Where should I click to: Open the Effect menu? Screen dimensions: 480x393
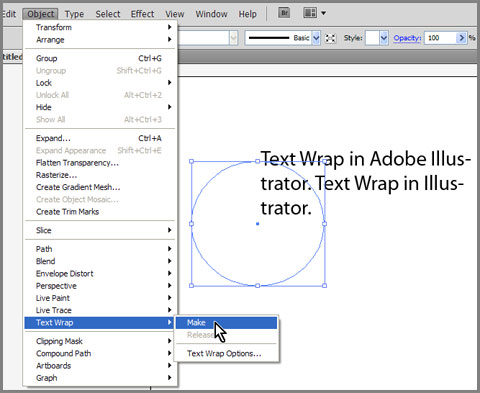[x=142, y=14]
